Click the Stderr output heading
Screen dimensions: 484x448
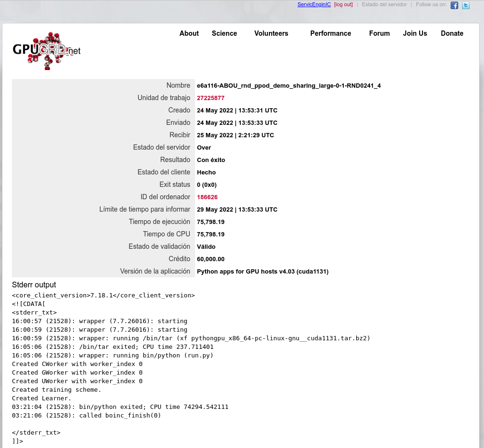(34, 285)
